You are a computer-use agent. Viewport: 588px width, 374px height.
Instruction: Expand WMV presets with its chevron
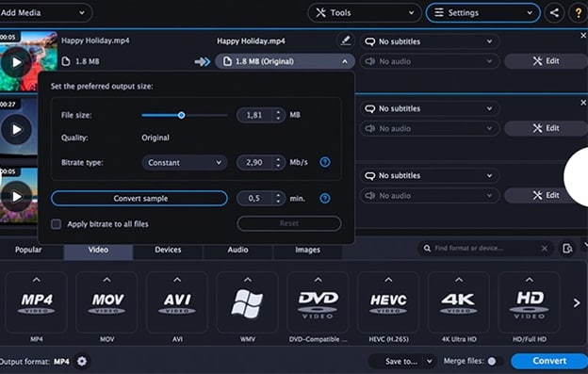248,280
